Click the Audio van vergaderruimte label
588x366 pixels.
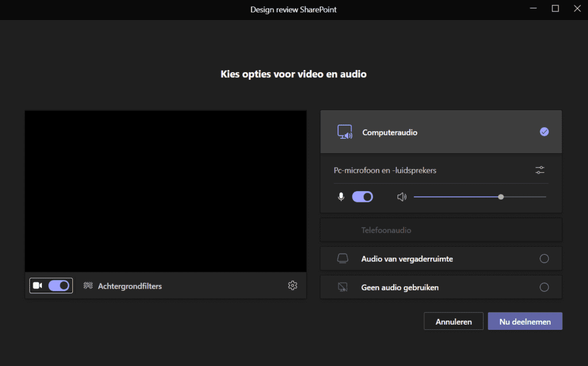[x=407, y=259]
